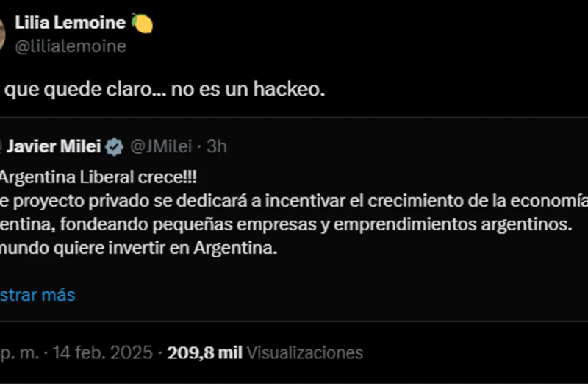588x384 pixels.
Task: Click Lilia Lemoine's profile avatar
Action: point(3,33)
